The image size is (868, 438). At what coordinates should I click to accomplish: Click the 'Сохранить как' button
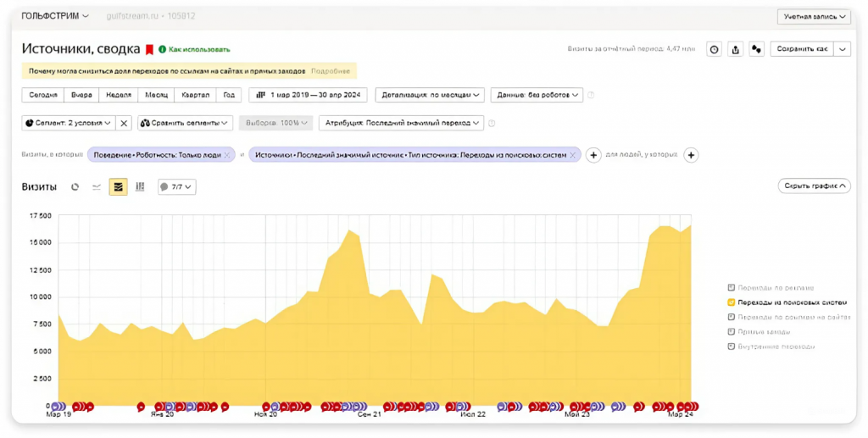tap(802, 49)
